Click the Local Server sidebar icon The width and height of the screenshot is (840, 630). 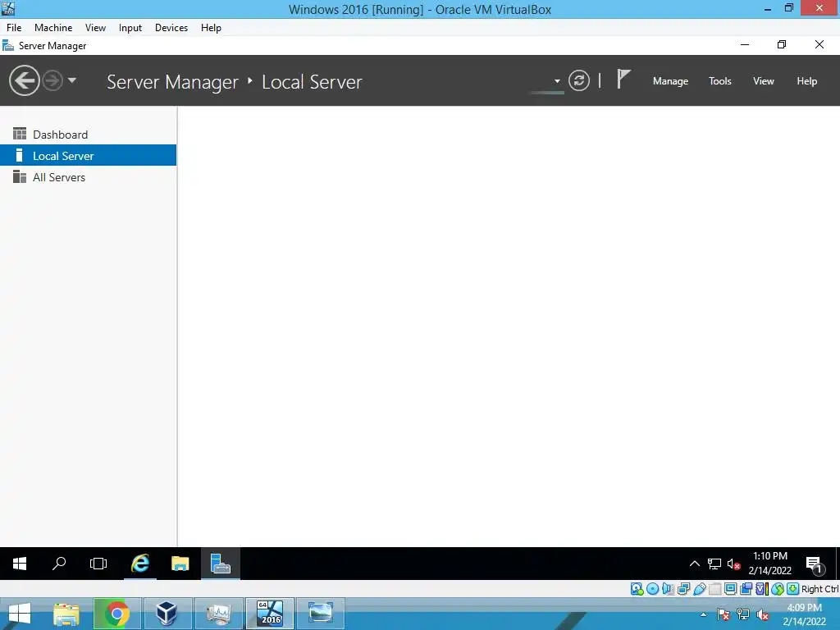pos(20,155)
